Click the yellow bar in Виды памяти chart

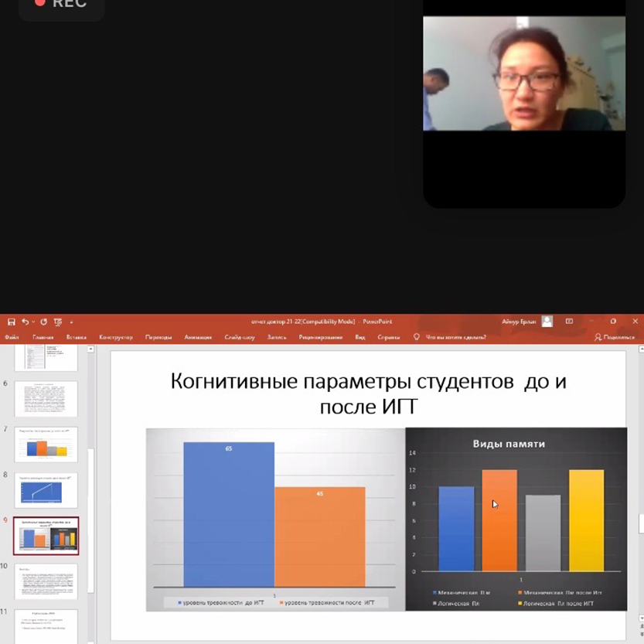[x=586, y=520]
